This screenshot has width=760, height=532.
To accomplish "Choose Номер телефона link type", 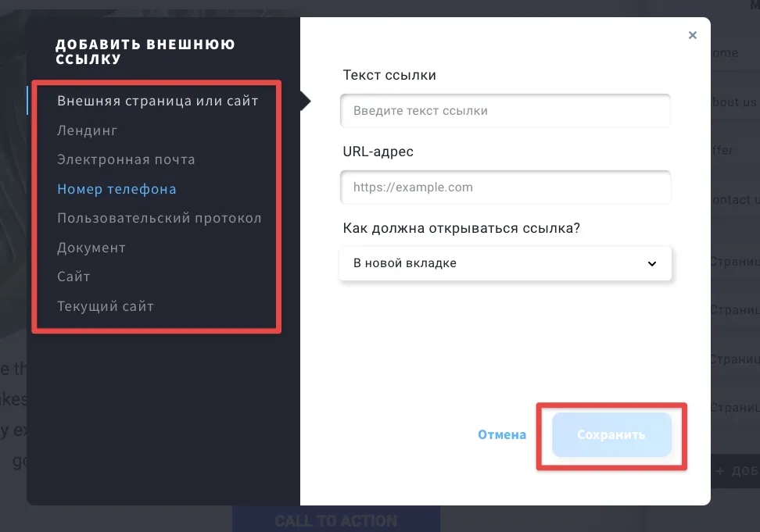I will click(x=117, y=189).
